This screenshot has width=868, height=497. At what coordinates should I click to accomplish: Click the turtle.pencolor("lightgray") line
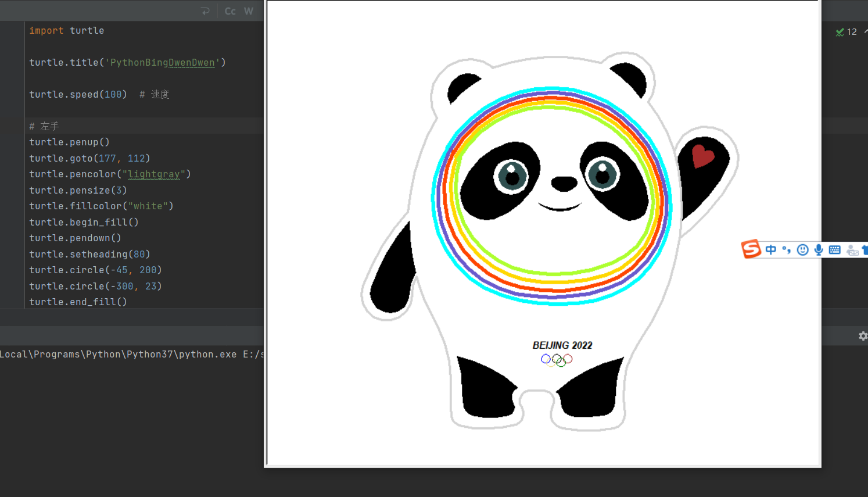click(110, 174)
